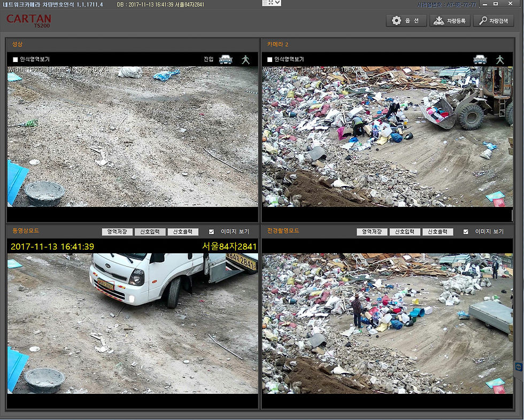Click the 동영상모드 panel title
The image size is (524, 420).
[26, 231]
